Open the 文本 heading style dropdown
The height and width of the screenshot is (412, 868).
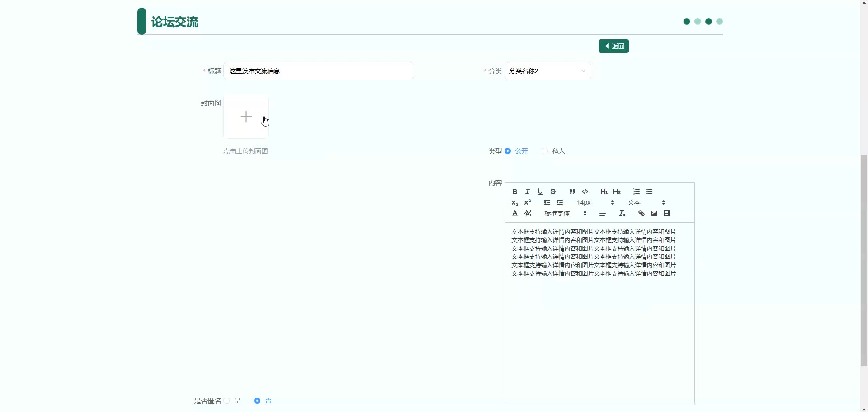coord(646,202)
